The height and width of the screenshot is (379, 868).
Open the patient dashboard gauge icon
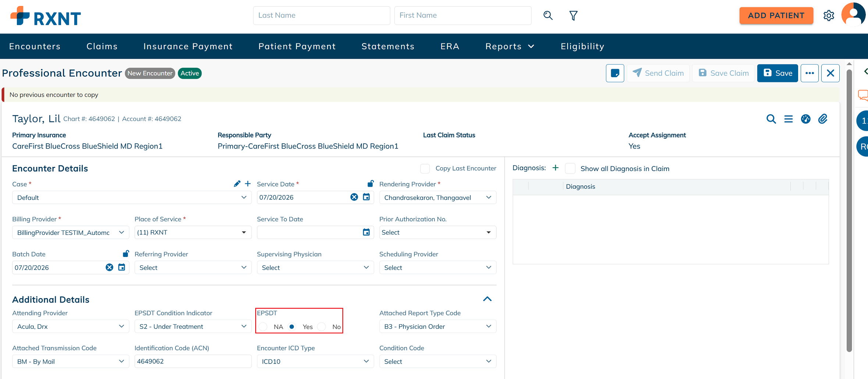(x=805, y=119)
